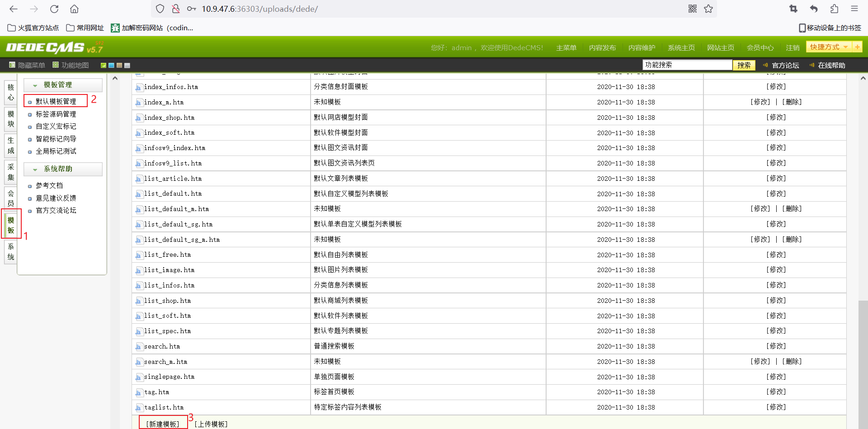Switch to the 会员 sidebar tab
The width and height of the screenshot is (868, 429).
click(11, 198)
